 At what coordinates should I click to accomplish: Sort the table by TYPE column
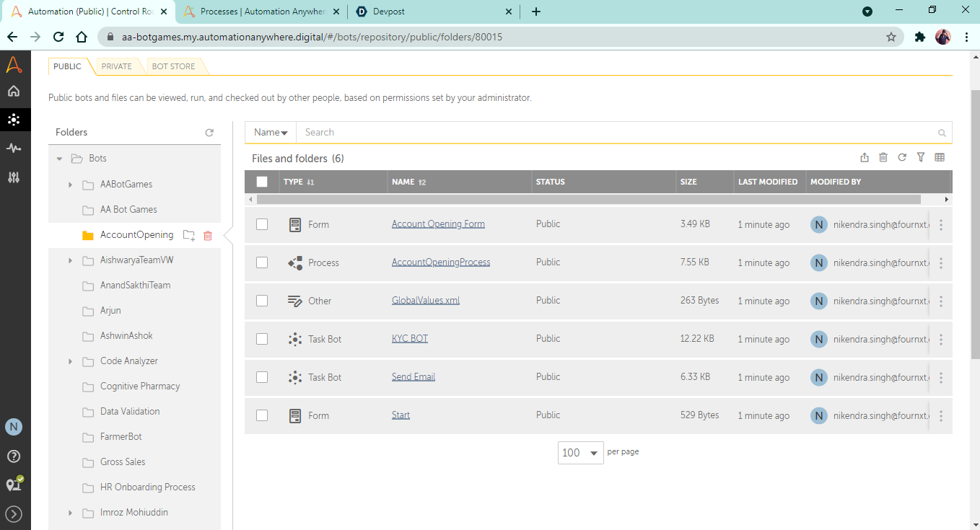click(299, 182)
